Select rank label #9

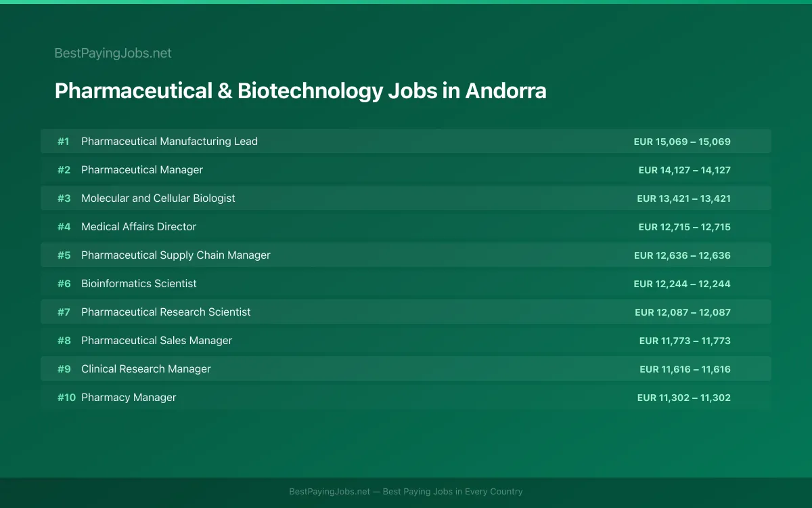tap(64, 369)
